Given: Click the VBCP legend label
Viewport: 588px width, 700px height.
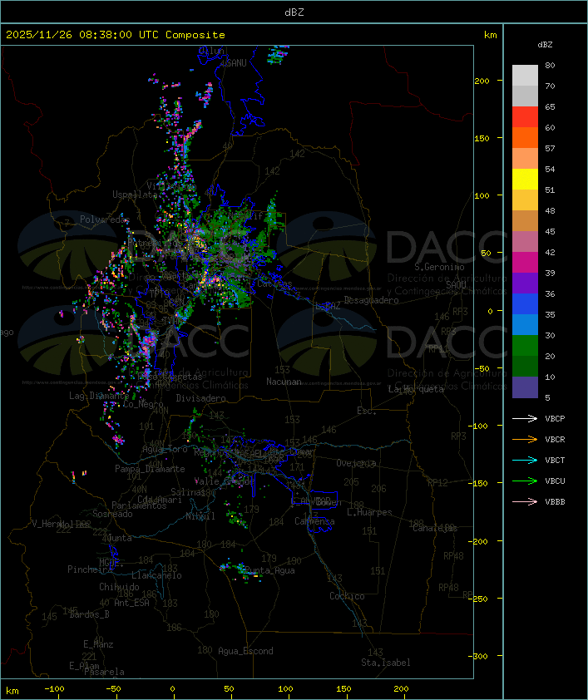Looking at the screenshot, I should pyautogui.click(x=555, y=419).
